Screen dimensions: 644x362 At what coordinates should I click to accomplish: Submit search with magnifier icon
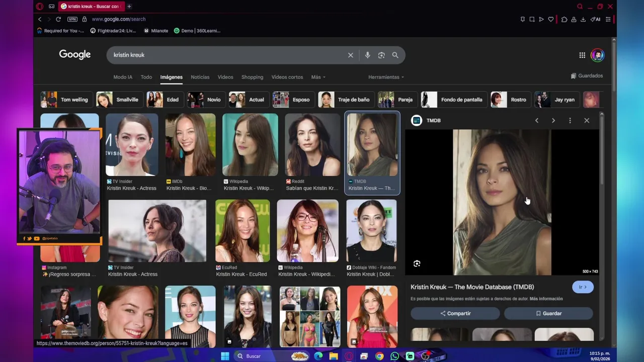[x=395, y=55]
